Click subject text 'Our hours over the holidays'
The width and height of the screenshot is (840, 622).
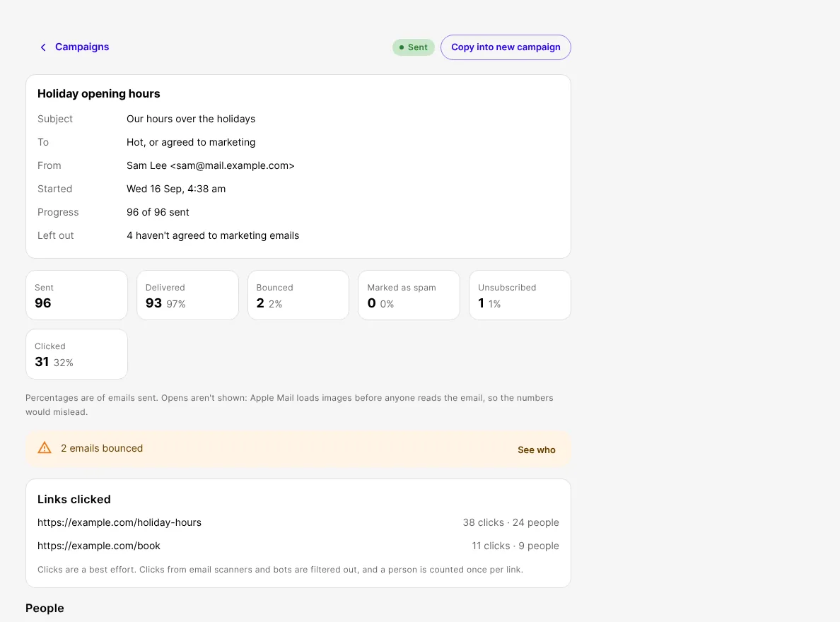coord(191,119)
